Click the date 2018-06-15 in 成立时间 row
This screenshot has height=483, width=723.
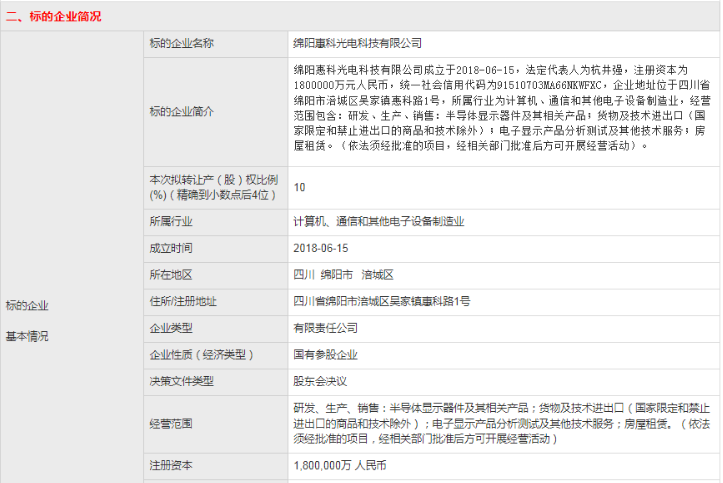pyautogui.click(x=320, y=248)
